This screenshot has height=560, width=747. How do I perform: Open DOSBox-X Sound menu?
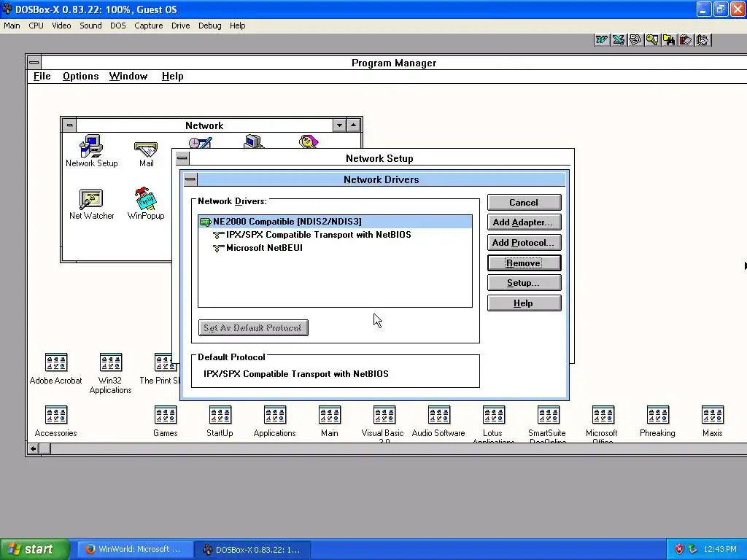(x=90, y=26)
